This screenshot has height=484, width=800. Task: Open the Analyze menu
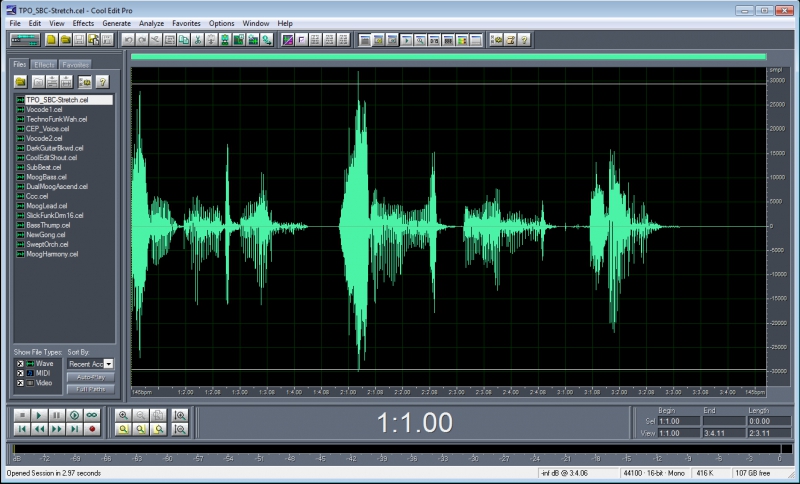[152, 23]
